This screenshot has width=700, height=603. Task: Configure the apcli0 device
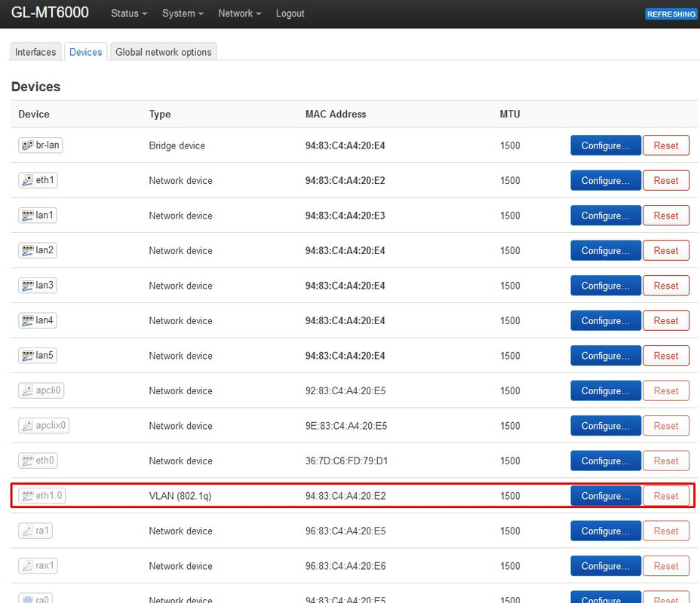(x=606, y=390)
